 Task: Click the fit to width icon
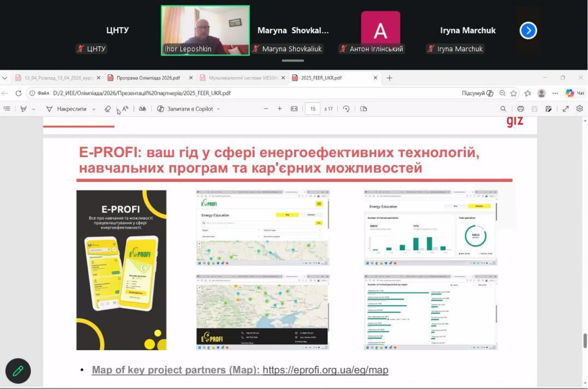coord(294,109)
